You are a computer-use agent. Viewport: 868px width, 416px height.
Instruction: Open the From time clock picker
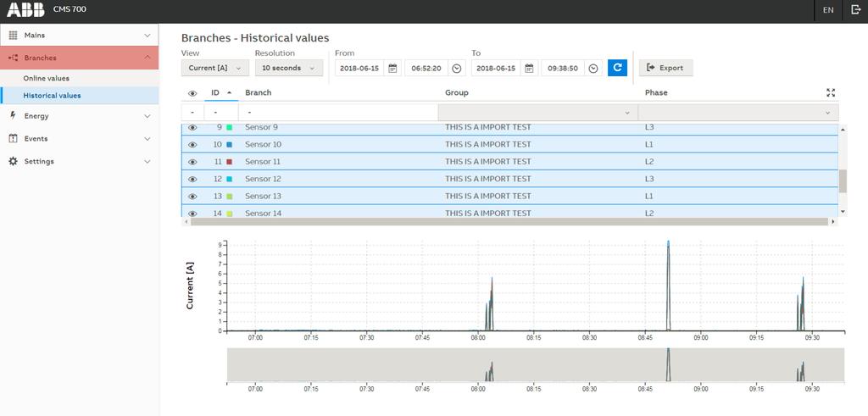point(457,68)
